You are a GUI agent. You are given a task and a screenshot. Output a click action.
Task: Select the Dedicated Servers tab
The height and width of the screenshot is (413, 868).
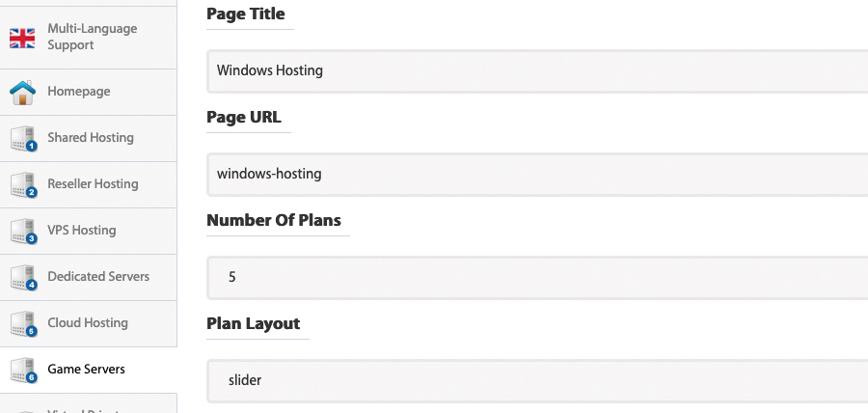89,278
